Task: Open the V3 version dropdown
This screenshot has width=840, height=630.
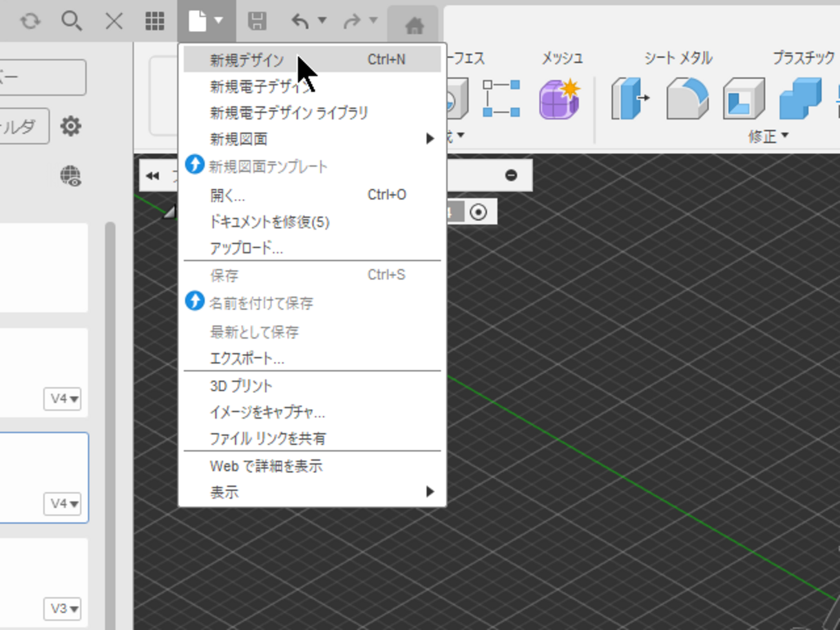Action: coord(63,609)
